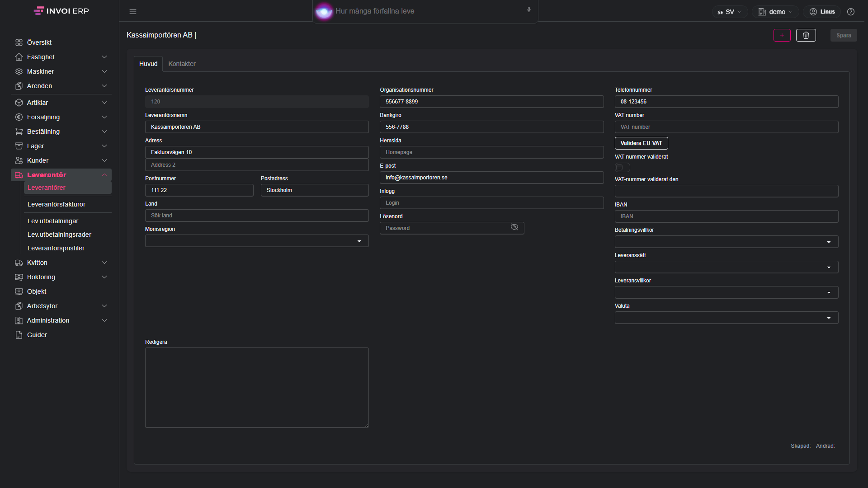Collapse the Leverantör menu
Image resolution: width=868 pixels, height=488 pixels.
(61, 175)
